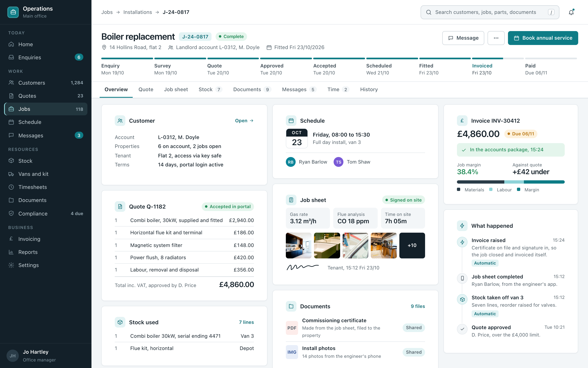Open the three-dots more actions button
This screenshot has height=368, width=588.
pyautogui.click(x=496, y=38)
